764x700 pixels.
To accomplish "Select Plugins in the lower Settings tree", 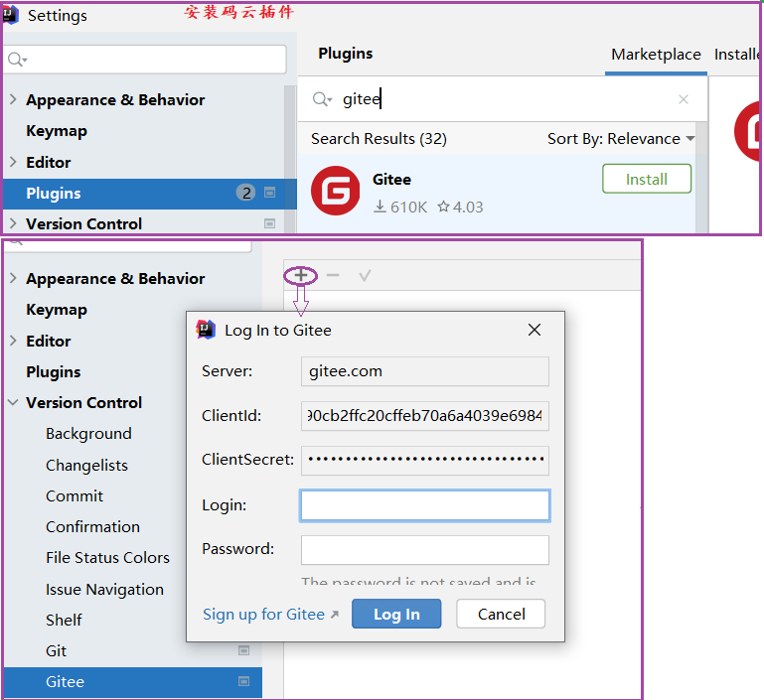I will [53, 372].
